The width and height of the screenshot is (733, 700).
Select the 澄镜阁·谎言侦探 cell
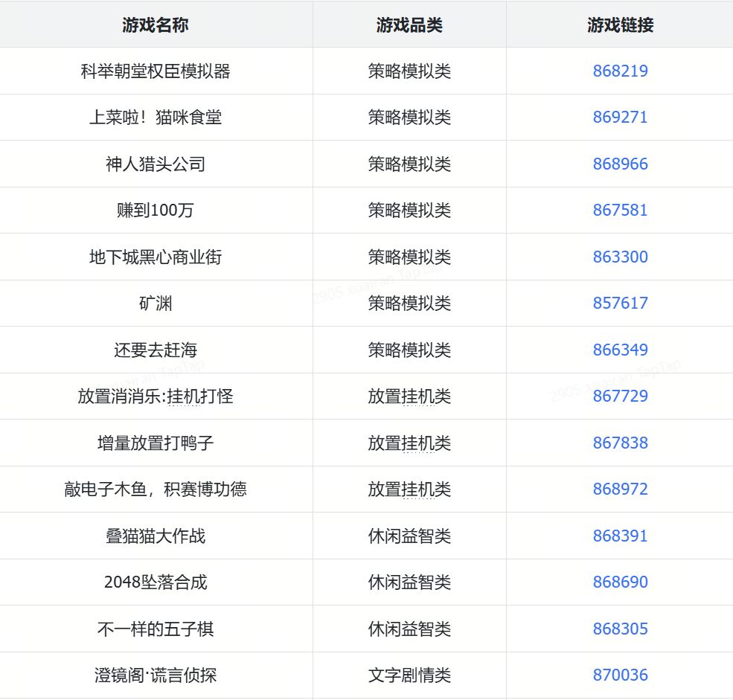(156, 675)
